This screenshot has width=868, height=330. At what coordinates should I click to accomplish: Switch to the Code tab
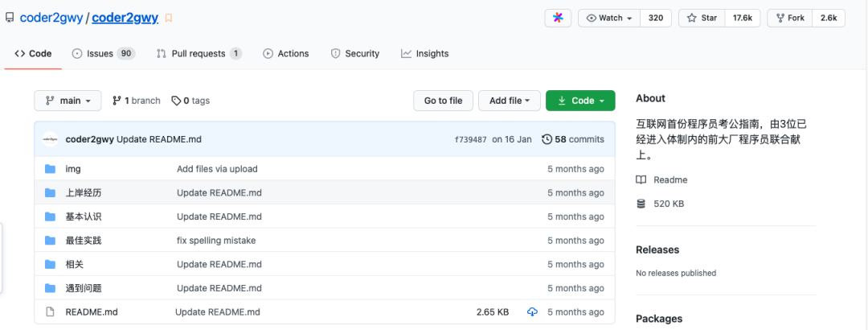[33, 53]
